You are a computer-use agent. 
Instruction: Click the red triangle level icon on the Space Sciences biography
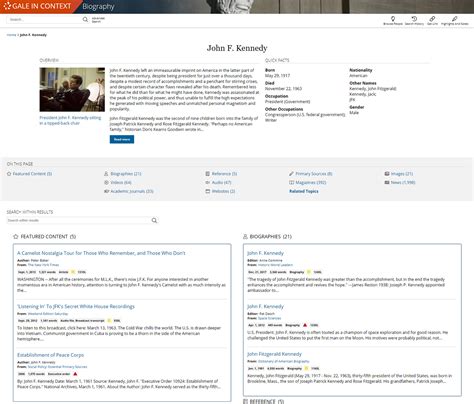(x=305, y=325)
